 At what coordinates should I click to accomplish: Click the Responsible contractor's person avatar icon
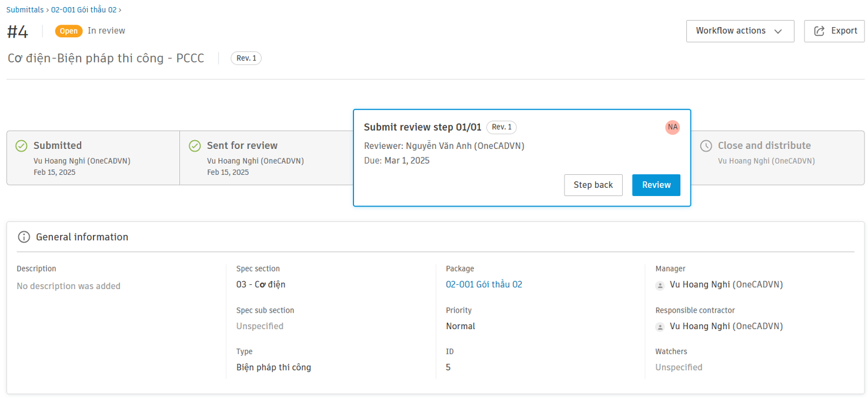tap(660, 327)
